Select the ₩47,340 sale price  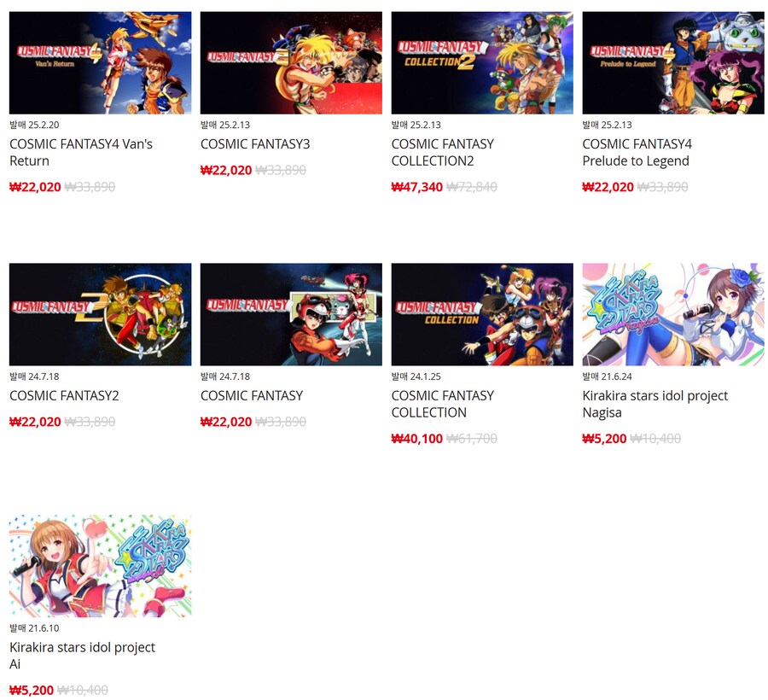[x=416, y=187]
